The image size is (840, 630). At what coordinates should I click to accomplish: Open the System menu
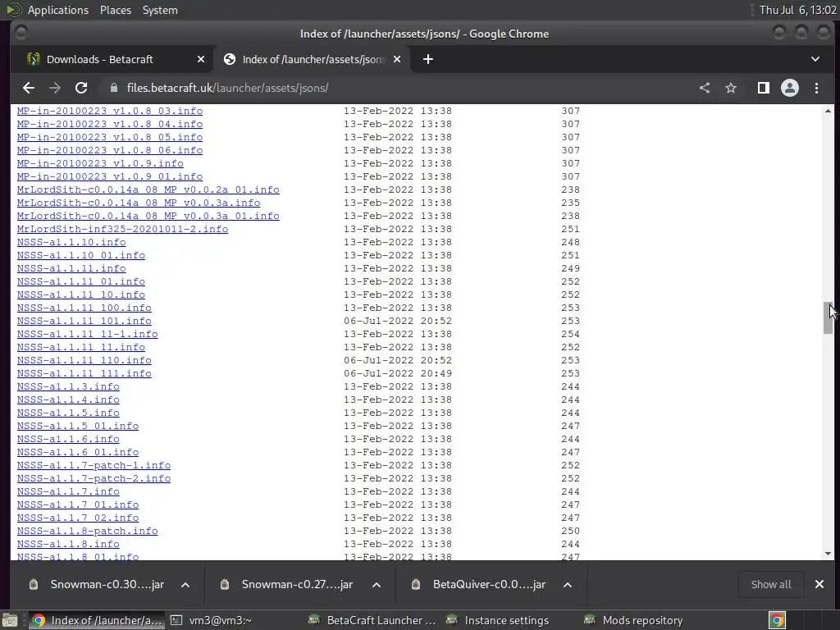point(160,10)
